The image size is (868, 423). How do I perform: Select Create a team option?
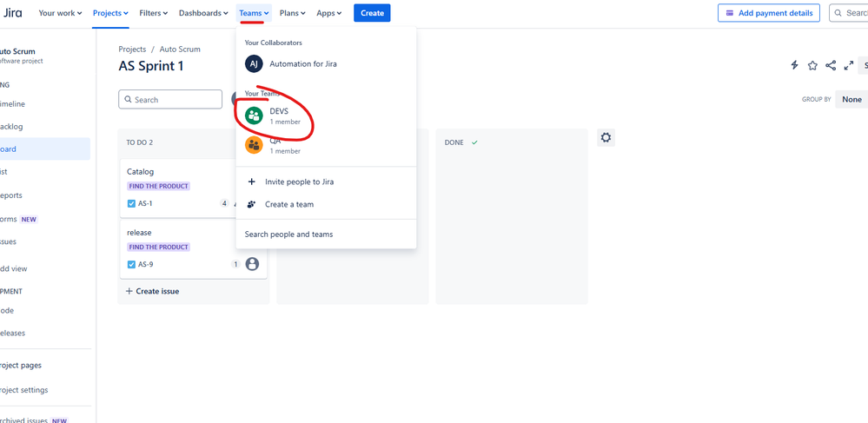pos(326,204)
